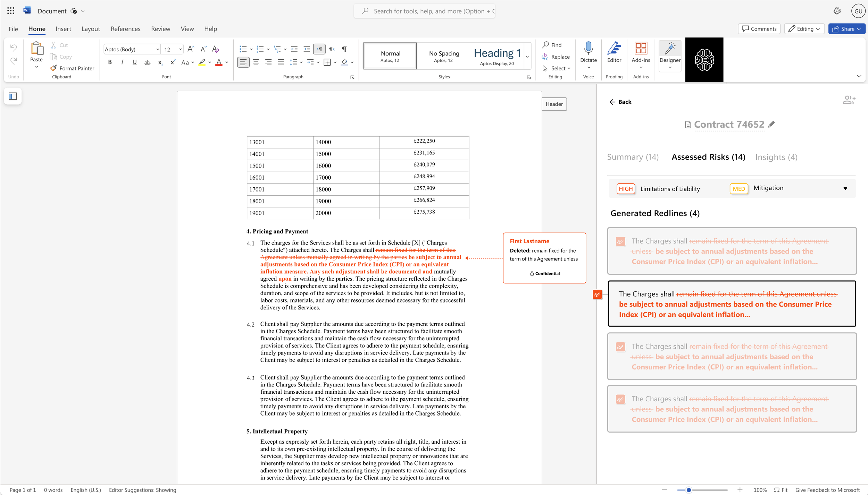Image resolution: width=868 pixels, height=495 pixels.
Task: Open the Insights (4) tab
Action: point(776,157)
